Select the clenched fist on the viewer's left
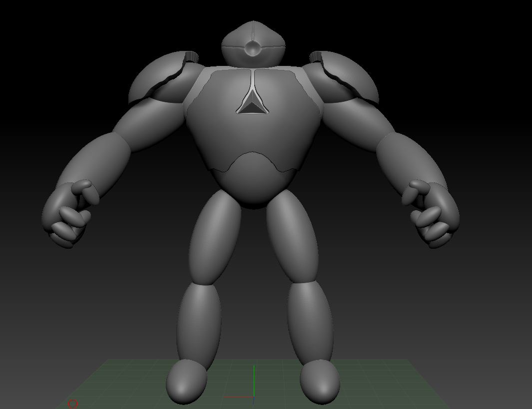This screenshot has width=532, height=409. click(70, 214)
